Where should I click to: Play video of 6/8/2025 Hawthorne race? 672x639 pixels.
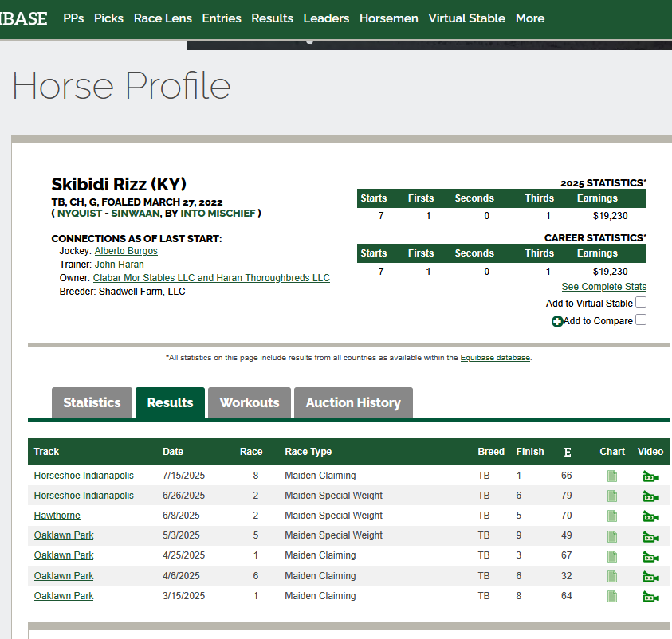coord(650,516)
